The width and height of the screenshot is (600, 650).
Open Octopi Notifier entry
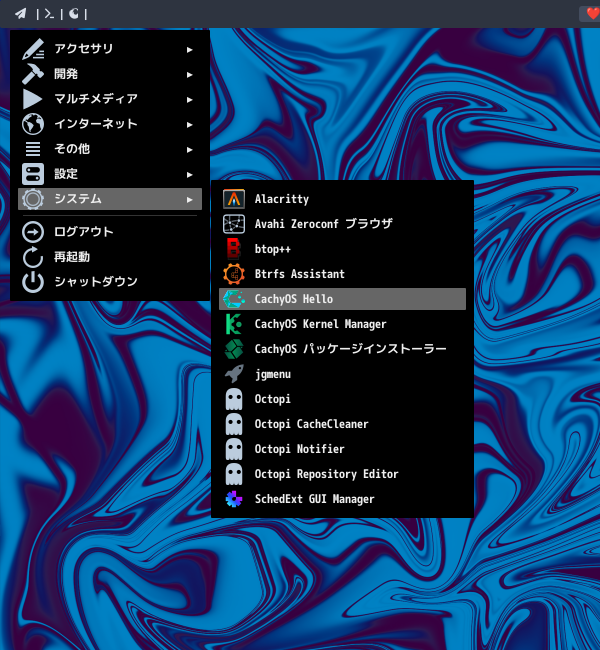pyautogui.click(x=342, y=449)
